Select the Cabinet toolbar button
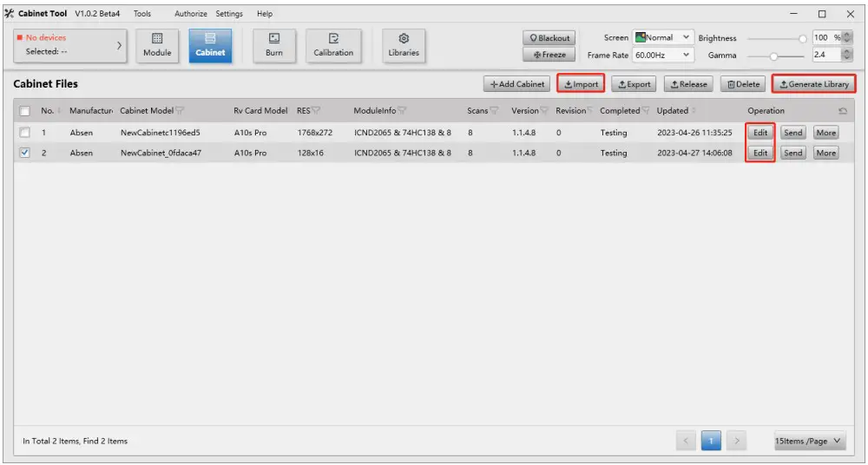The height and width of the screenshot is (465, 868). 210,46
